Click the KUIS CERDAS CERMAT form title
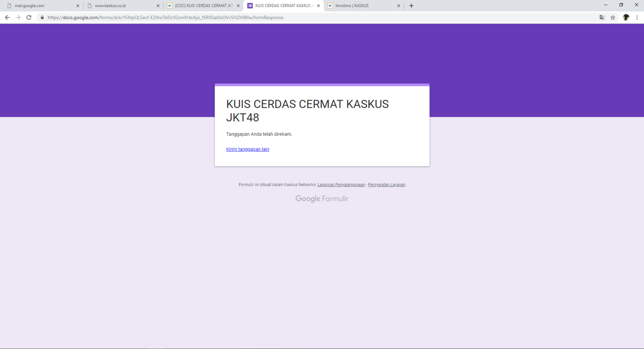Screen dimensions: 644x349 tap(307, 111)
